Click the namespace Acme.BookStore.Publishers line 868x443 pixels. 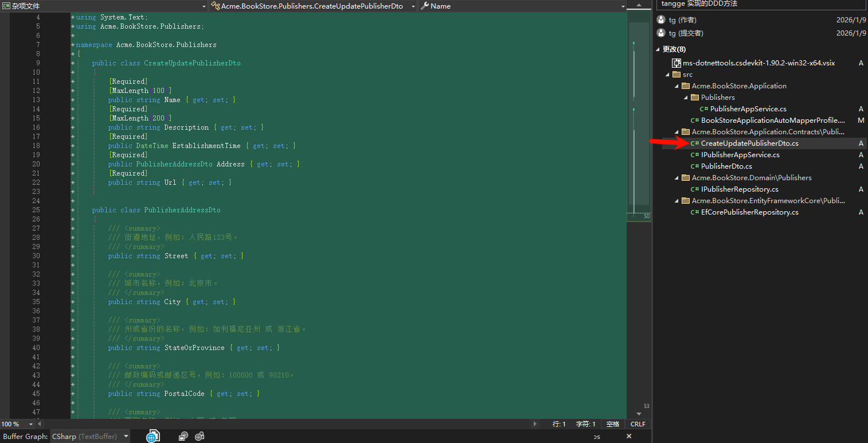click(146, 45)
